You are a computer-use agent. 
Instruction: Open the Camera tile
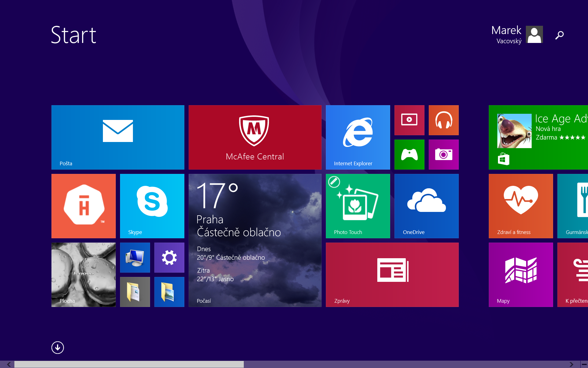[x=444, y=155]
